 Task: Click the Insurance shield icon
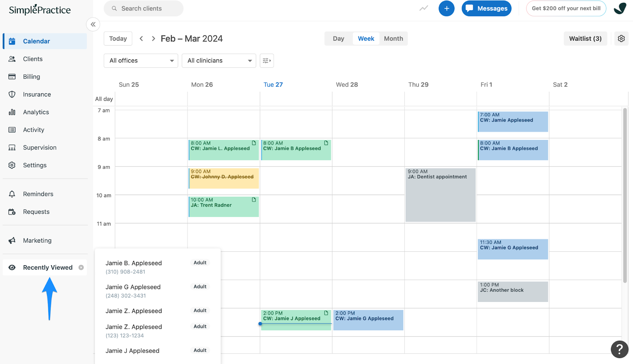pyautogui.click(x=12, y=94)
